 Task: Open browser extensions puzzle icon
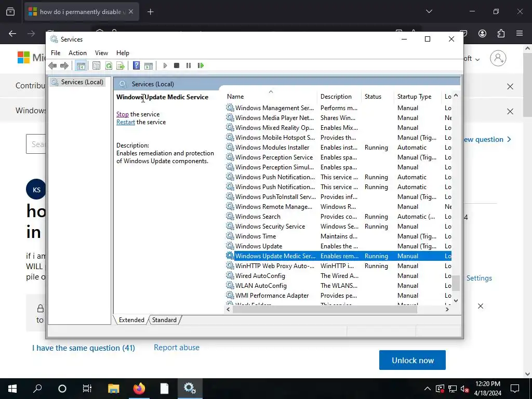(x=501, y=33)
